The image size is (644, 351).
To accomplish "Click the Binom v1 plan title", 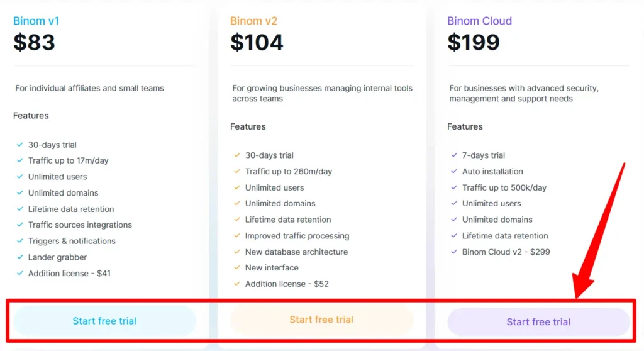I will pos(36,21).
